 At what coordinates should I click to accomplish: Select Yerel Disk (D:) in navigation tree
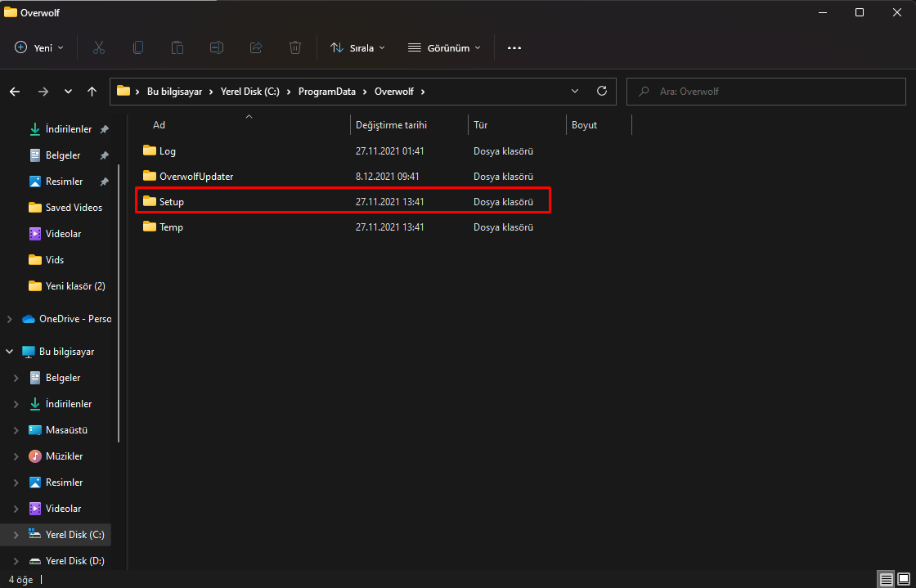pos(74,560)
